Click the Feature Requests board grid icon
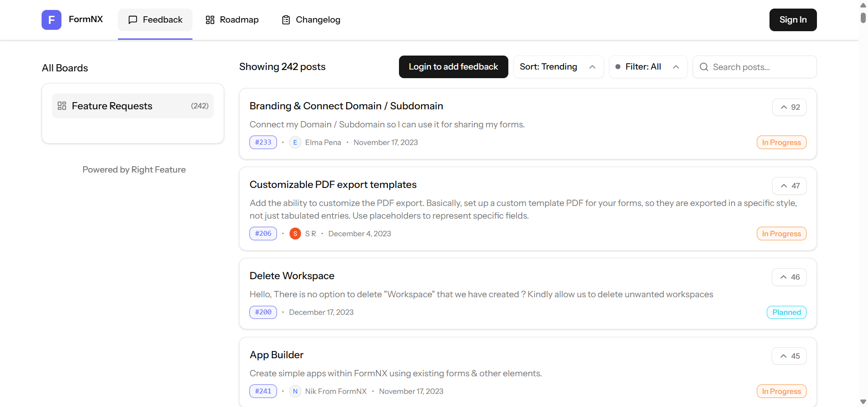The height and width of the screenshot is (407, 868). [62, 106]
